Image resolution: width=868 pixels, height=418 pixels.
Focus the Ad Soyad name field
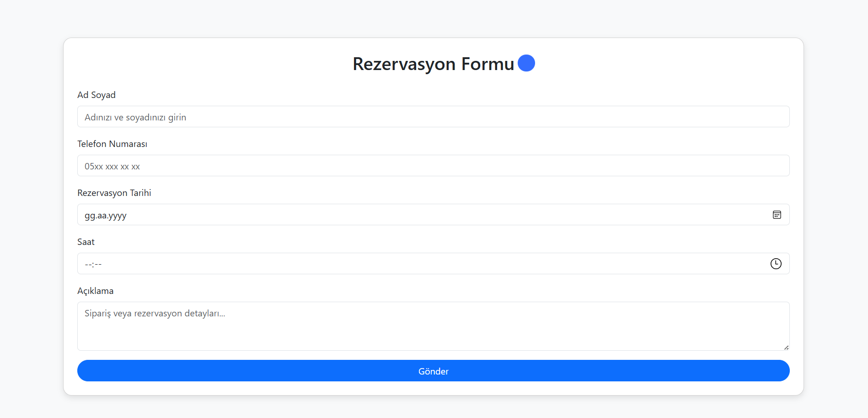point(433,117)
